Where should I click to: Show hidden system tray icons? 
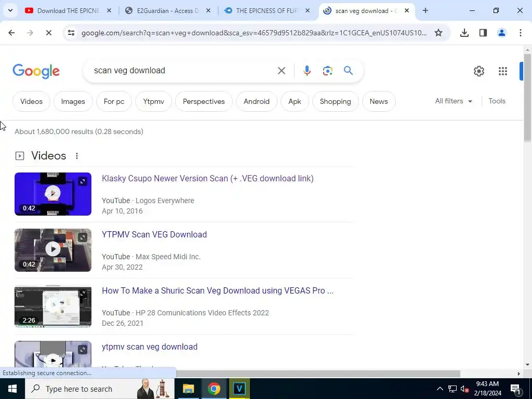point(440,389)
